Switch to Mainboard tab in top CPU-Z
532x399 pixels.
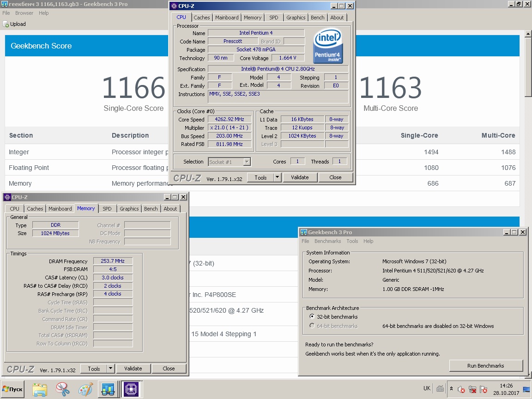[x=227, y=18]
